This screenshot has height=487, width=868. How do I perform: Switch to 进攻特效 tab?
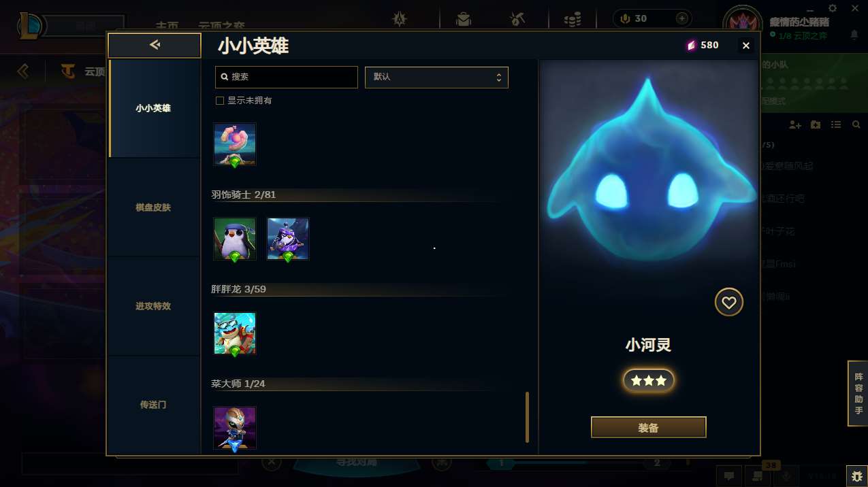(154, 306)
